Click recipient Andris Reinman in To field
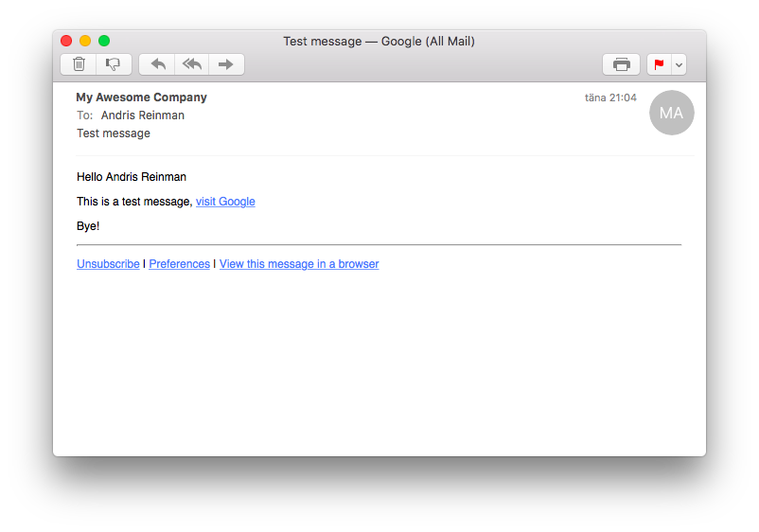Screen dimensions: 759x532 [143, 115]
